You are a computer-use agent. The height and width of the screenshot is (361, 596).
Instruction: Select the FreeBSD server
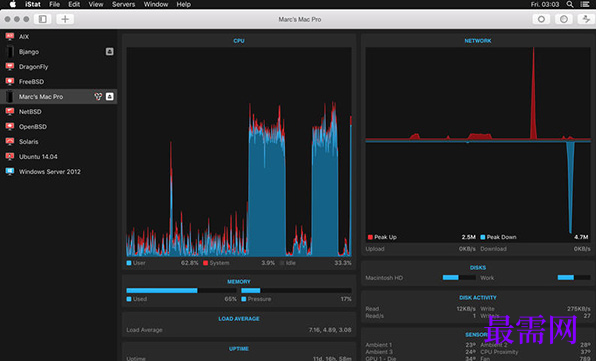[x=59, y=82]
